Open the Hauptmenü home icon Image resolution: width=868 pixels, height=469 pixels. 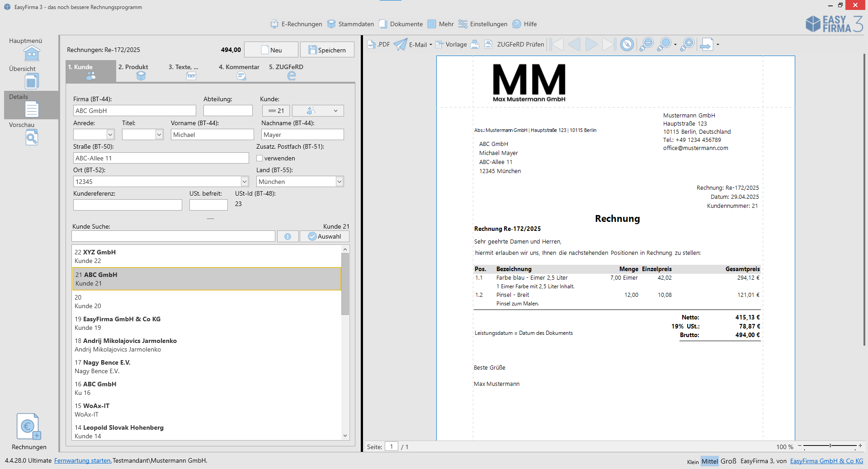click(x=31, y=54)
